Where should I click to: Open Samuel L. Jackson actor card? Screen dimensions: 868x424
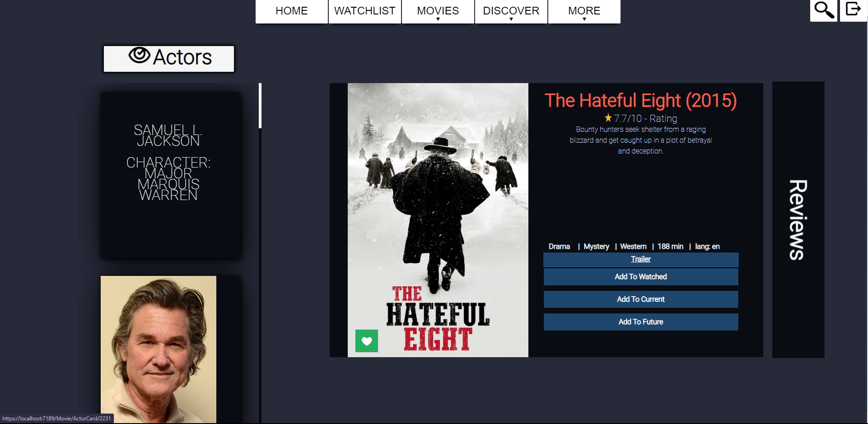170,175
